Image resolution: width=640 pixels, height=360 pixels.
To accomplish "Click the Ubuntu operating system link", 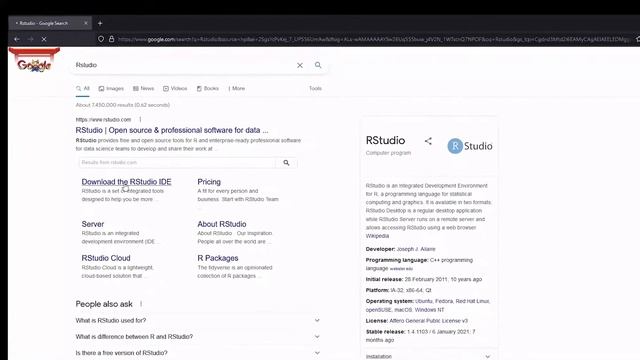I will (424, 301).
